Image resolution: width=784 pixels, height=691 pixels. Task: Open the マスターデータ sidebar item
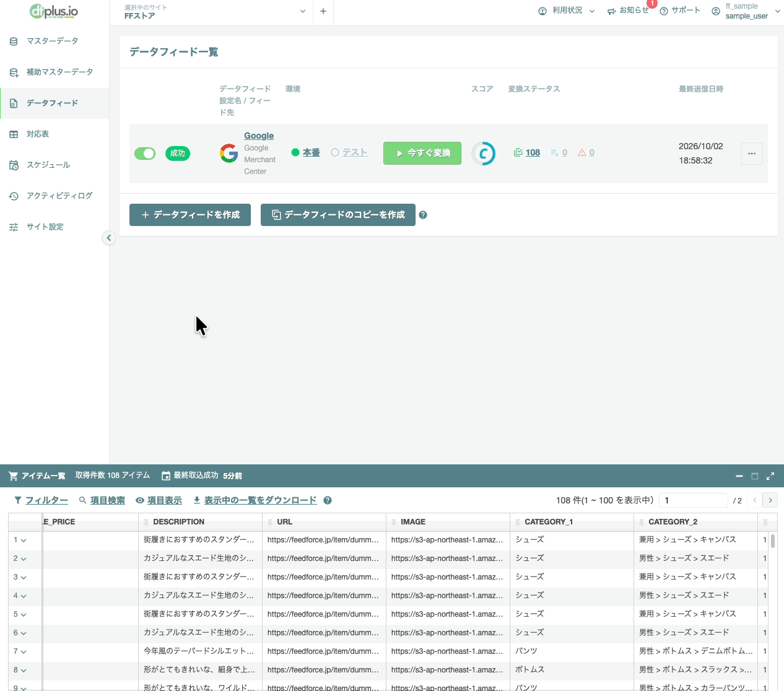pos(54,41)
